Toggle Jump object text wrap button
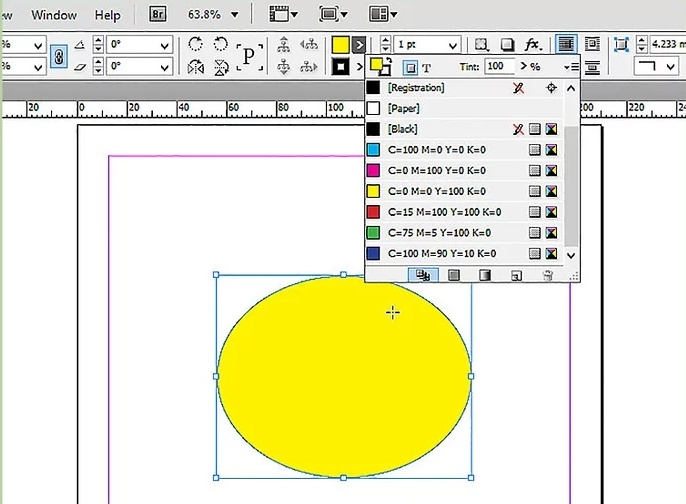This screenshot has height=504, width=686. pyautogui.click(x=592, y=67)
